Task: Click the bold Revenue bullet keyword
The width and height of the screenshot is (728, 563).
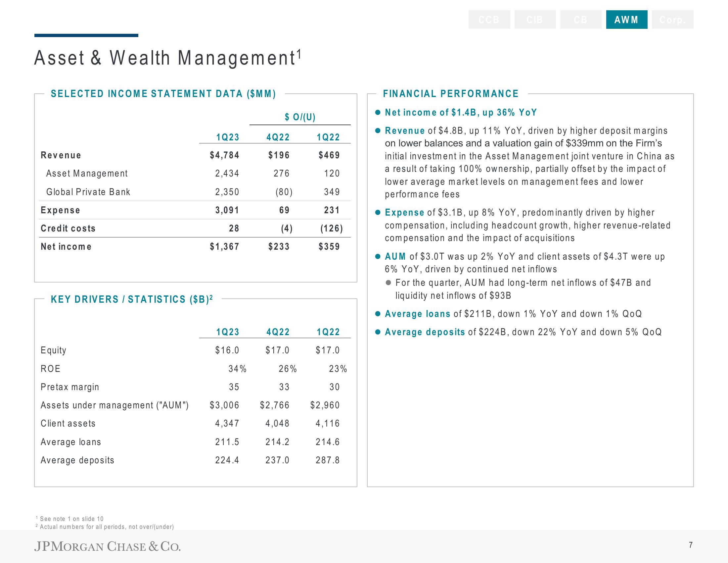Action: click(405, 130)
